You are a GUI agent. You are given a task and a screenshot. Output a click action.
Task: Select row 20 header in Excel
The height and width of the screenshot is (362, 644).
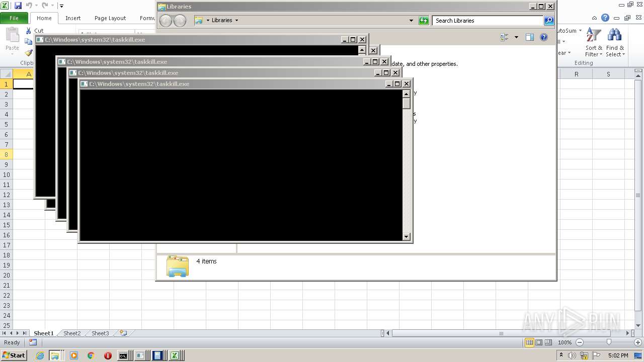click(x=6, y=275)
